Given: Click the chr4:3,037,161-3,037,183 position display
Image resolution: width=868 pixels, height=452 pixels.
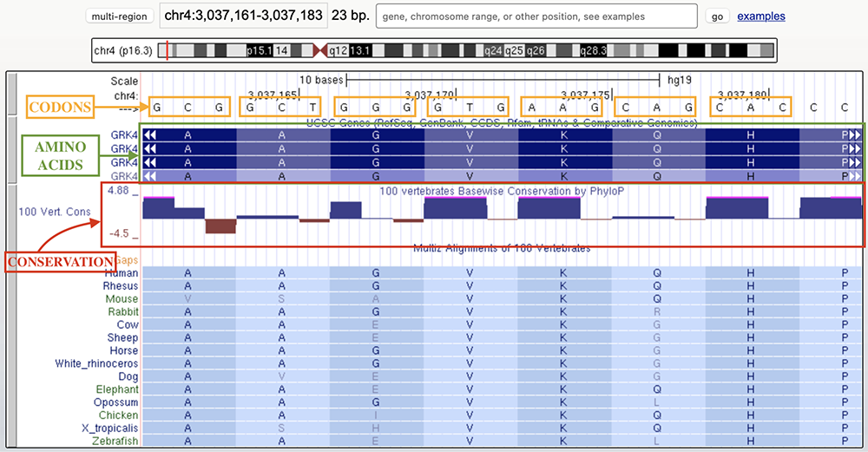Looking at the screenshot, I should [244, 16].
